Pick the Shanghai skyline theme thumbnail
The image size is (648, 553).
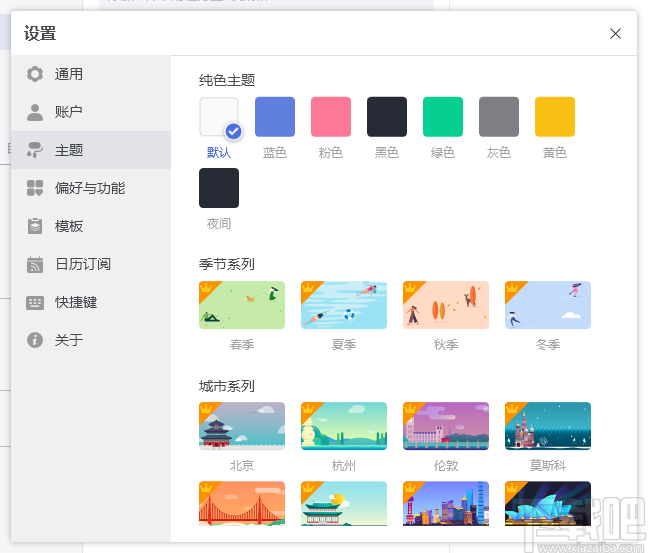pos(446,503)
